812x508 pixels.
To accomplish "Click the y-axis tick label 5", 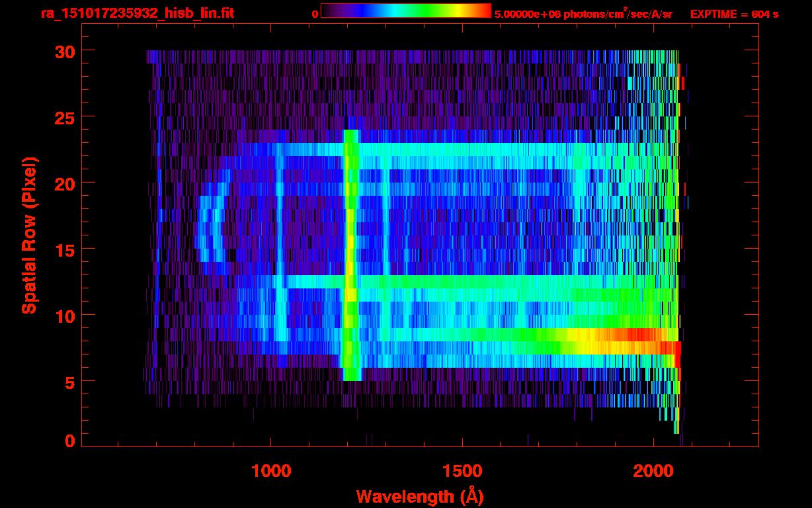I will pos(70,382).
